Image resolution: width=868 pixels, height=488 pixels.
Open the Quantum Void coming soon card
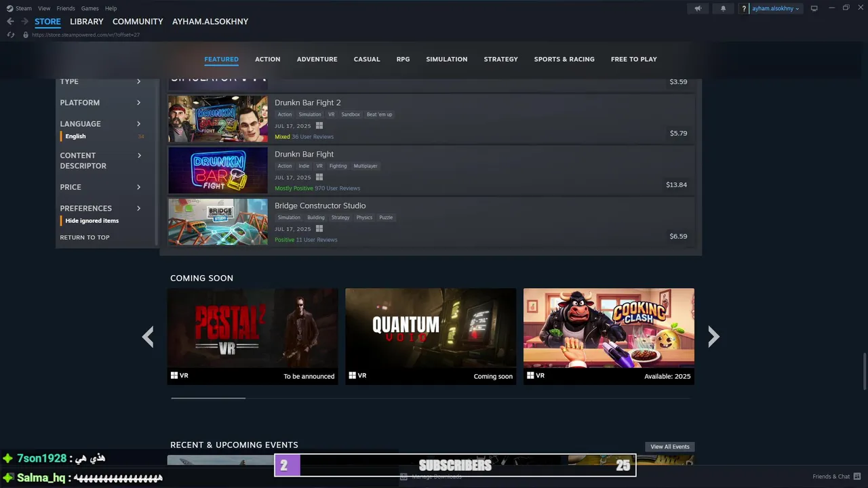431,336
